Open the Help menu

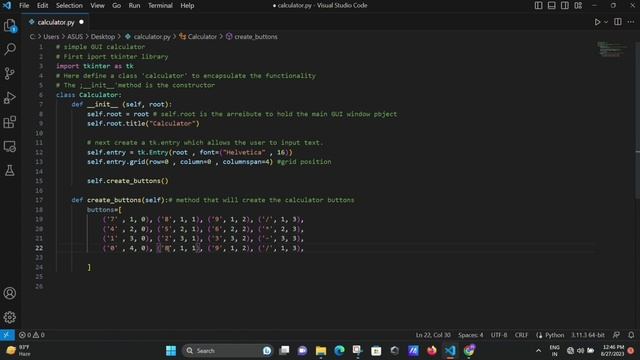[x=187, y=5]
